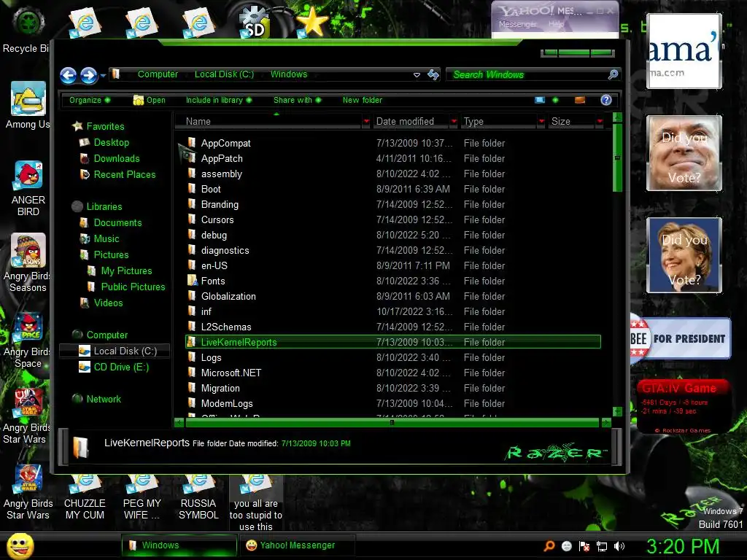
Task: Select Music library in navigation pane
Action: 106,239
